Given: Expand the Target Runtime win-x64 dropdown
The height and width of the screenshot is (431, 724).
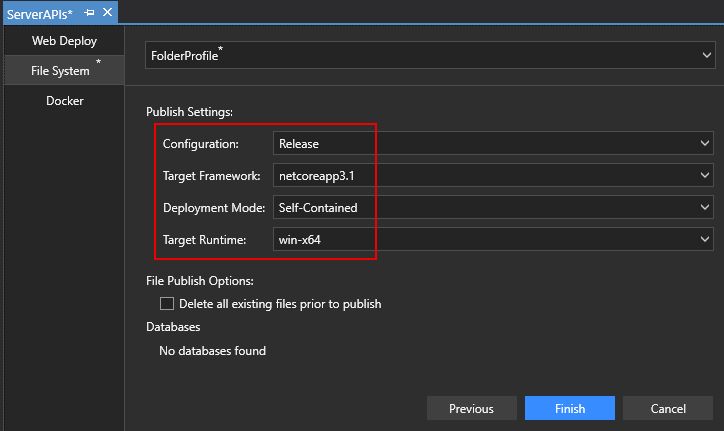Looking at the screenshot, I should [x=493, y=239].
